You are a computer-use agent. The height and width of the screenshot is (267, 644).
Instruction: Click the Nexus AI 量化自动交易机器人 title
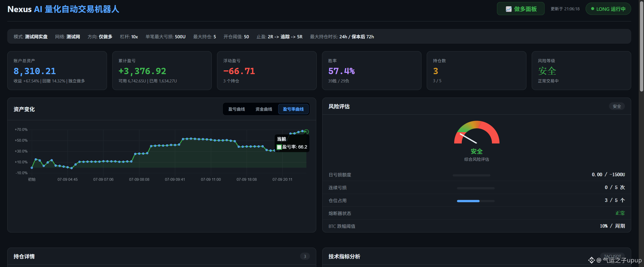tap(63, 9)
